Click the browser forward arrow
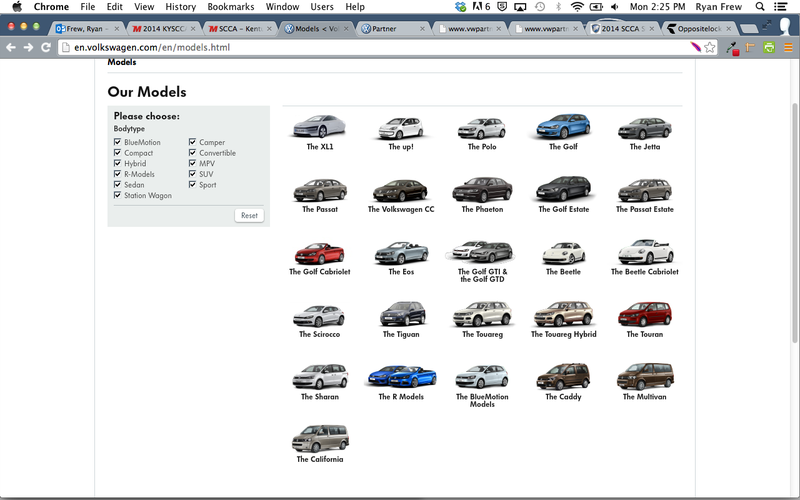The height and width of the screenshot is (500, 800). 29,47
